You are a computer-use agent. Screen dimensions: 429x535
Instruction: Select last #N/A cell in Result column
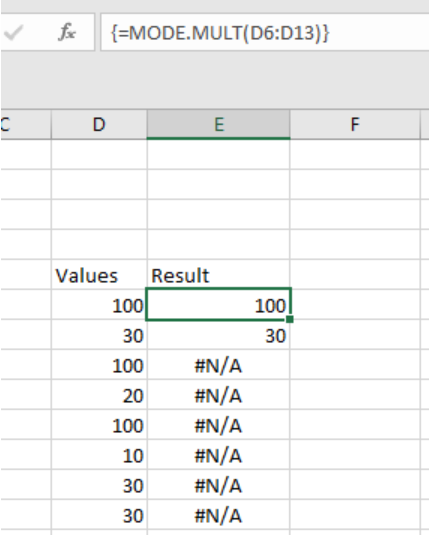[218, 515]
